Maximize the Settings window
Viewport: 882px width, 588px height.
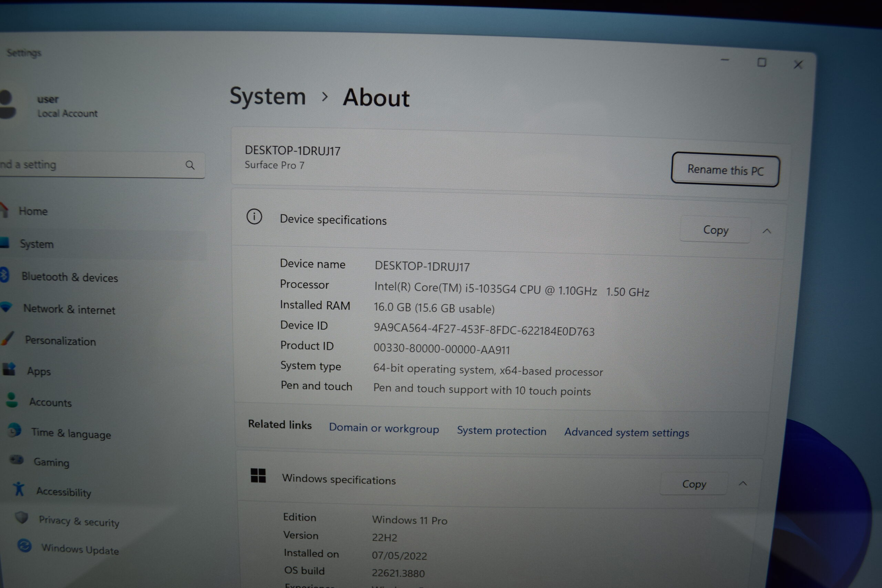[761, 62]
